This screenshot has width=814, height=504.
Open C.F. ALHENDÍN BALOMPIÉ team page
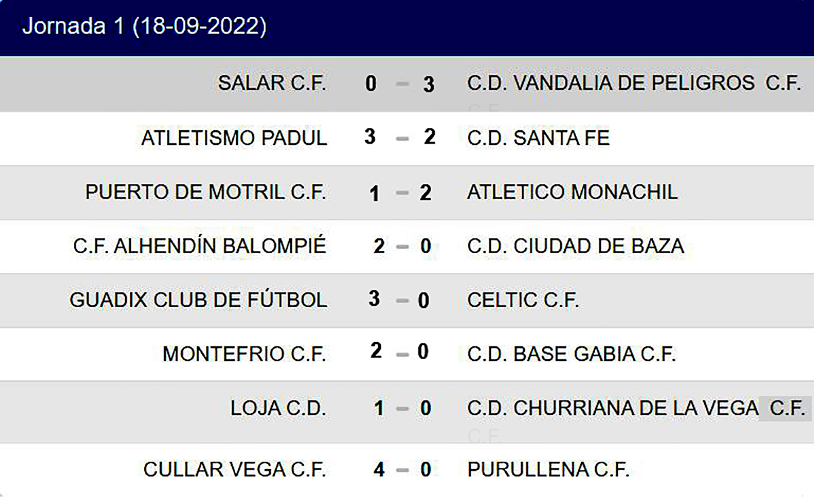point(200,246)
